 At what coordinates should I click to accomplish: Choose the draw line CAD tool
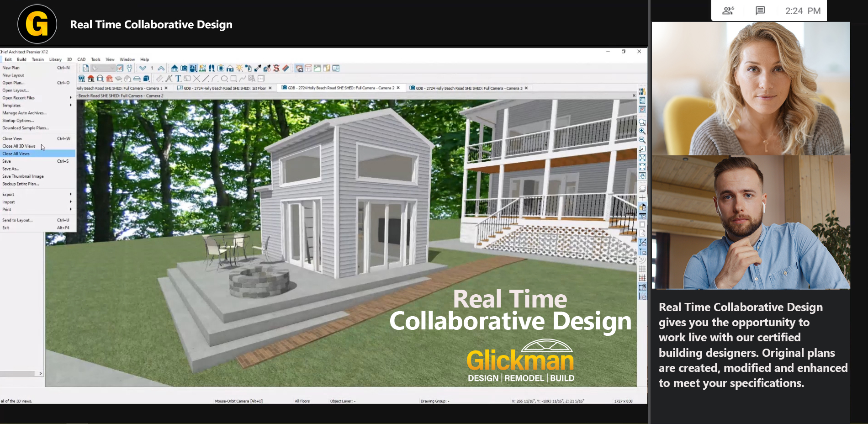point(206,78)
